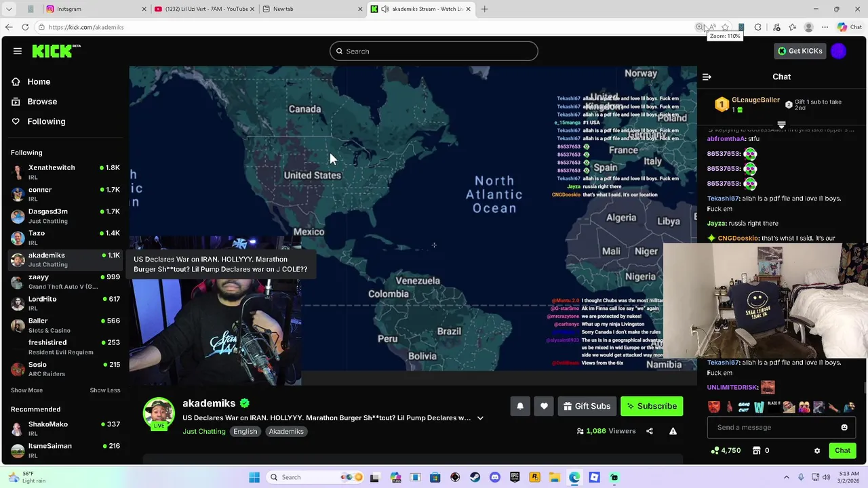Switch to the New tab
868x488 pixels.
point(312,9)
